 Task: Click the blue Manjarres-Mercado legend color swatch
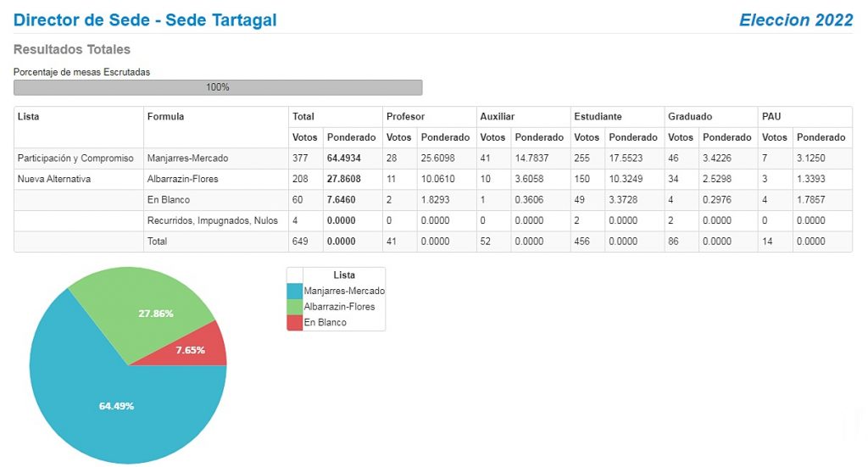coord(294,291)
